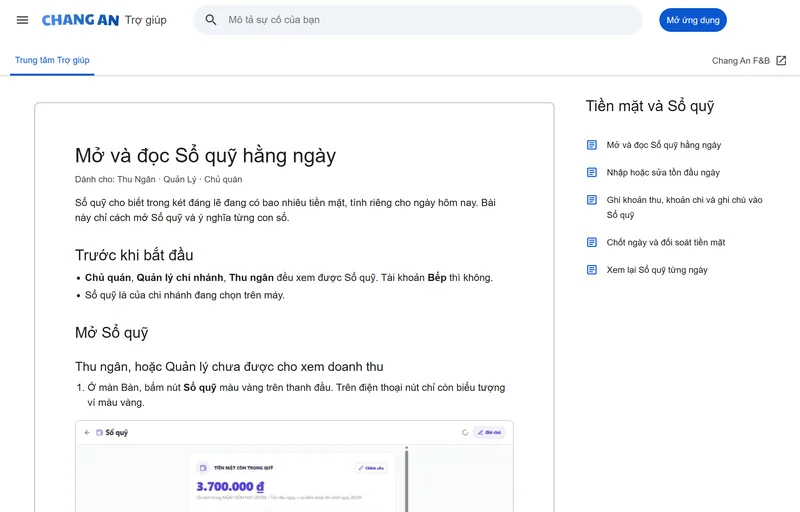Open sidebar article 'Xem lại Sổ quỹ từng ngày'
Viewport: 800px width, 512px height.
(657, 270)
